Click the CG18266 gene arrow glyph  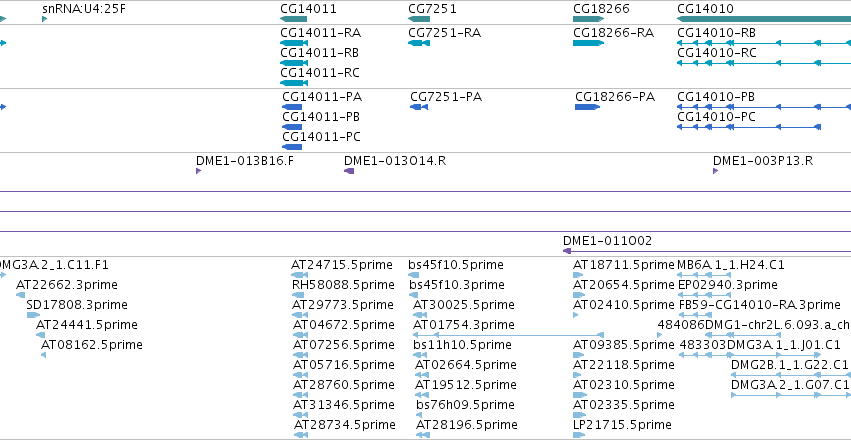(588, 19)
